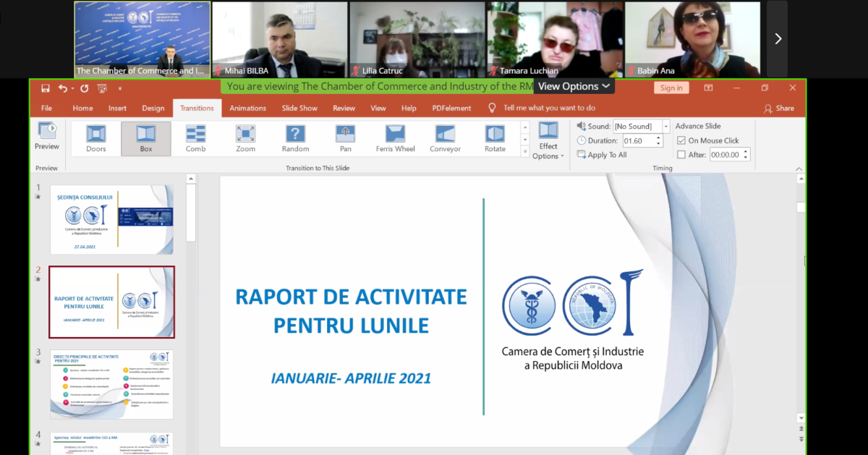This screenshot has width=868, height=455.
Task: Move the transitions gallery up one row
Action: click(525, 127)
